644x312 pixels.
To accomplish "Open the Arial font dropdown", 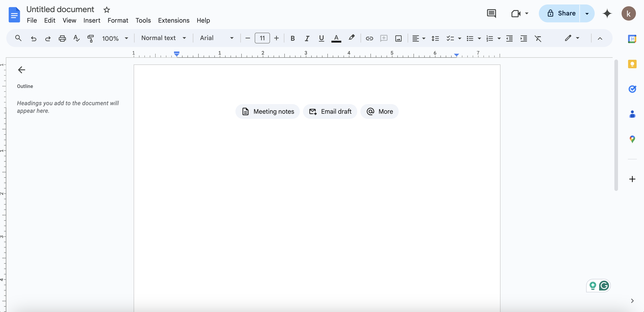I will pyautogui.click(x=217, y=38).
